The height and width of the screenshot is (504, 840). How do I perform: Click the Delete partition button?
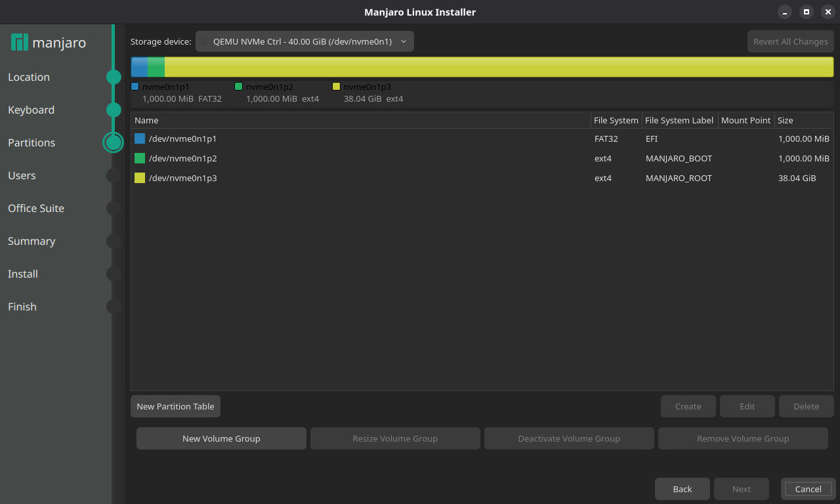click(807, 407)
